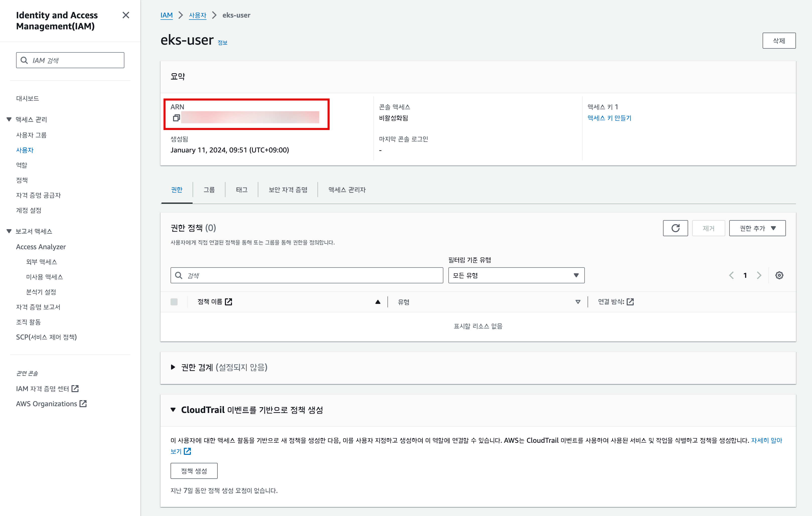This screenshot has width=812, height=516.
Task: Open the 모든 유형 filter dropdown
Action: point(516,275)
